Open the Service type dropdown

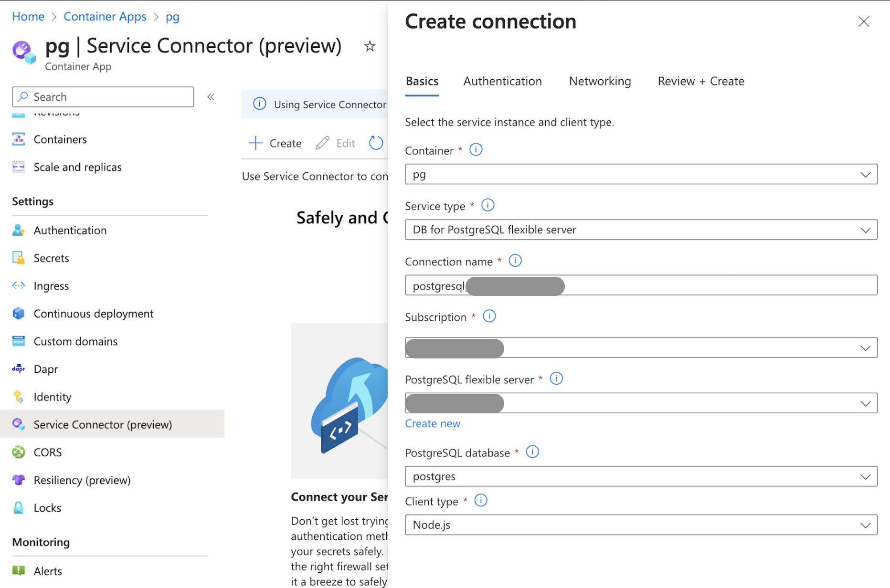641,230
